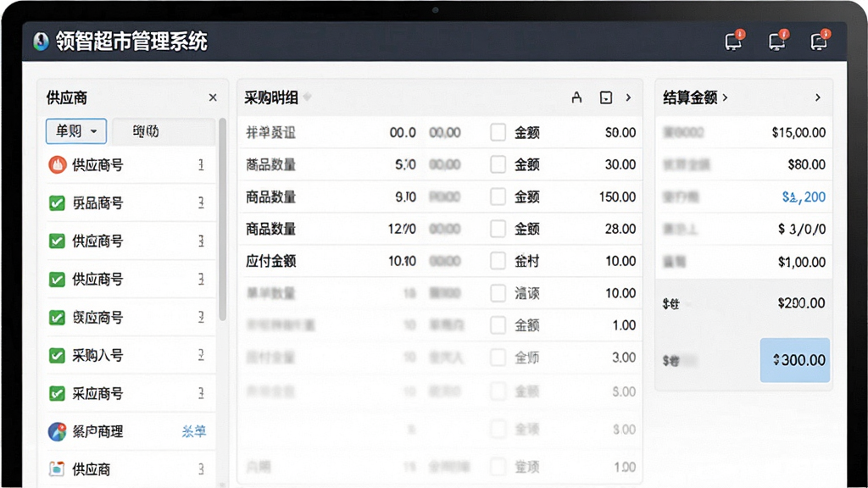Click the 领智超市管理系统 title
Screen dimensions: 868x488
131,42
